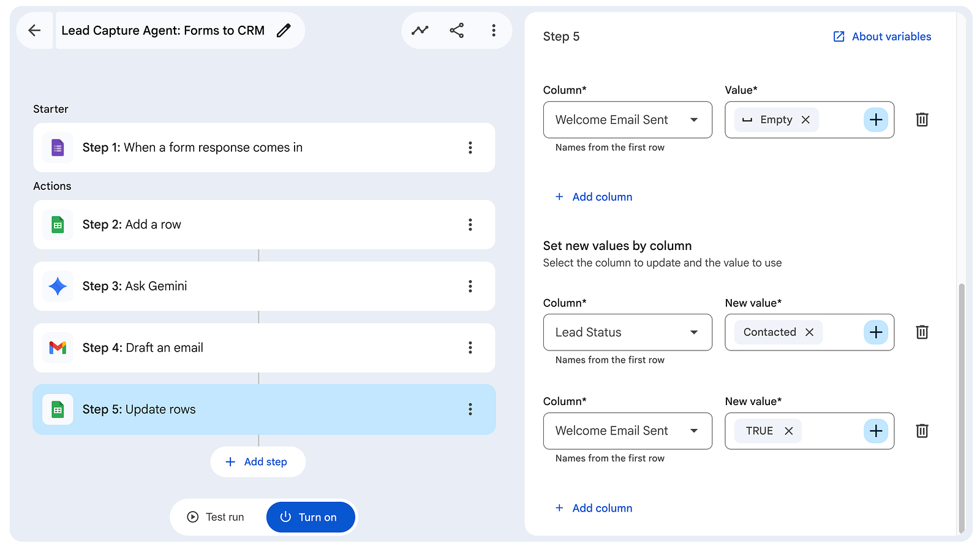Click the back arrow icon
This screenshot has height=549, width=980.
tap(34, 31)
